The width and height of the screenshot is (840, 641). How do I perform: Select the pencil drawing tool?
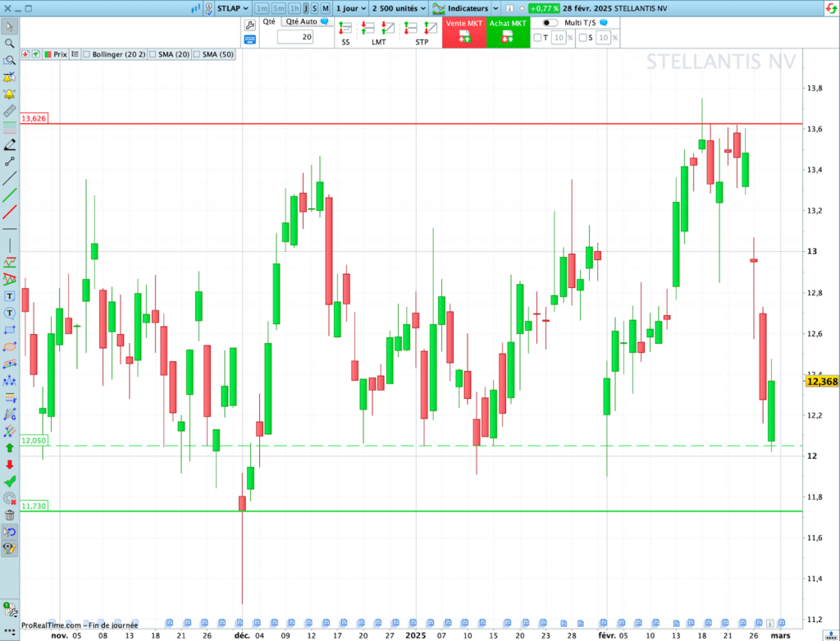(x=10, y=144)
